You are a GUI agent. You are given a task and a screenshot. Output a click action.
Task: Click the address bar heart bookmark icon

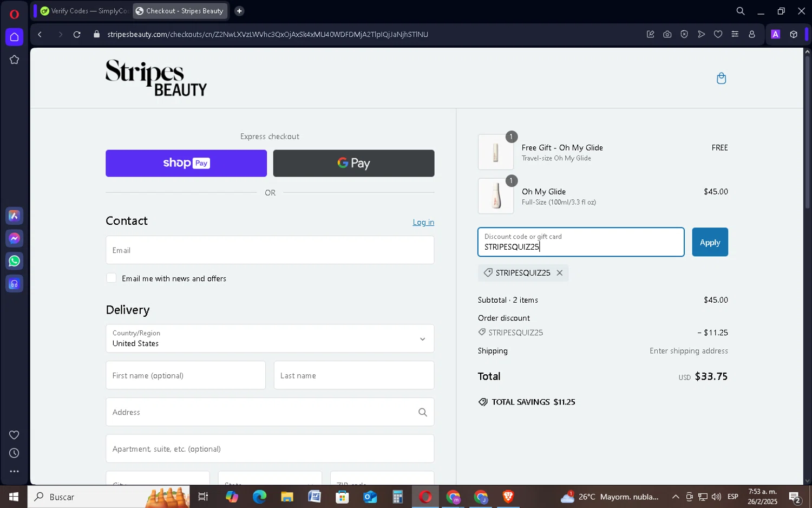point(718,34)
